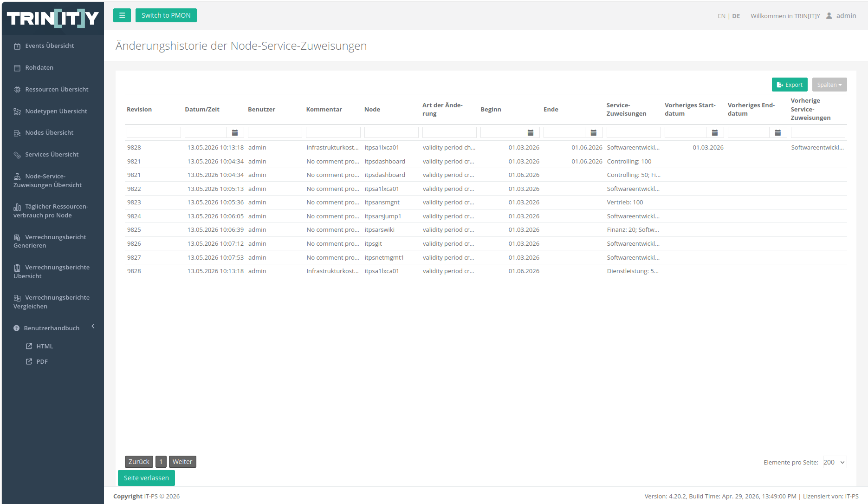Click the admin username label

846,15
